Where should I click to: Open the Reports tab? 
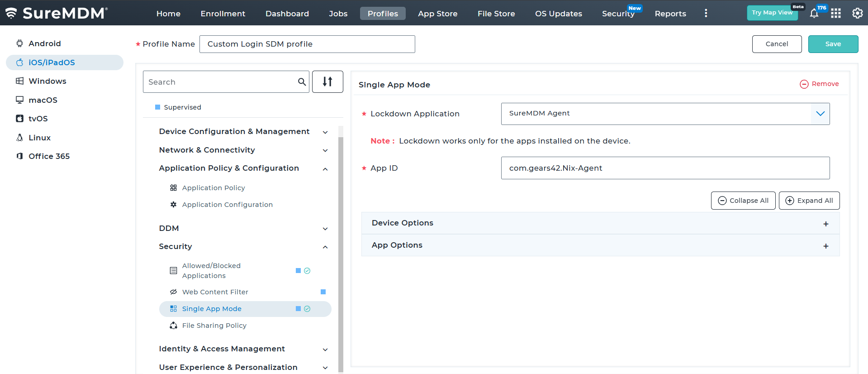click(x=670, y=14)
